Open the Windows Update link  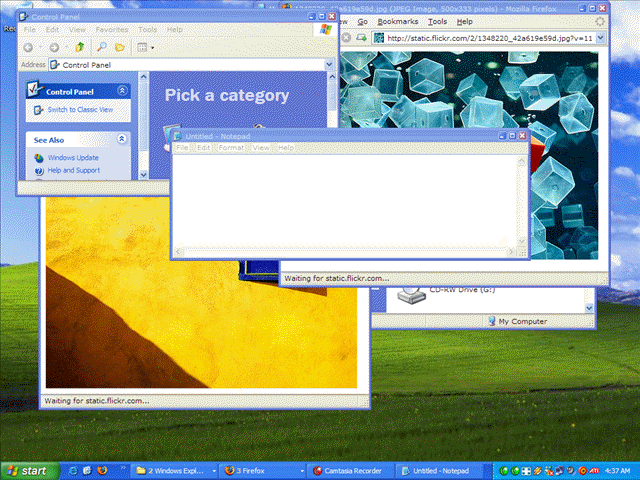(73, 158)
